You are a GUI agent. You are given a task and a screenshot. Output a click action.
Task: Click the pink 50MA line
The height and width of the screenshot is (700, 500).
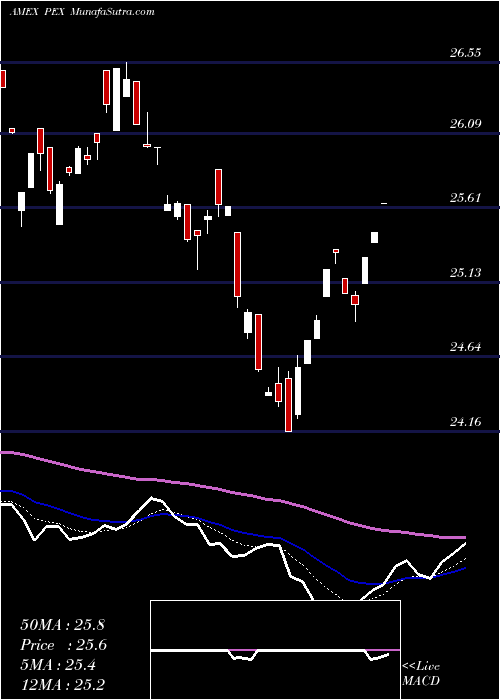[232, 492]
